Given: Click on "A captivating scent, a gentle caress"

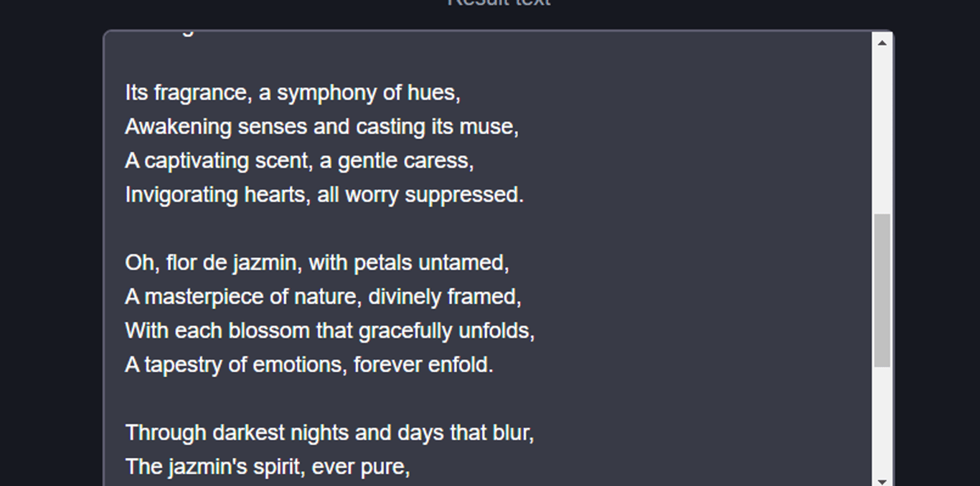Looking at the screenshot, I should (299, 161).
